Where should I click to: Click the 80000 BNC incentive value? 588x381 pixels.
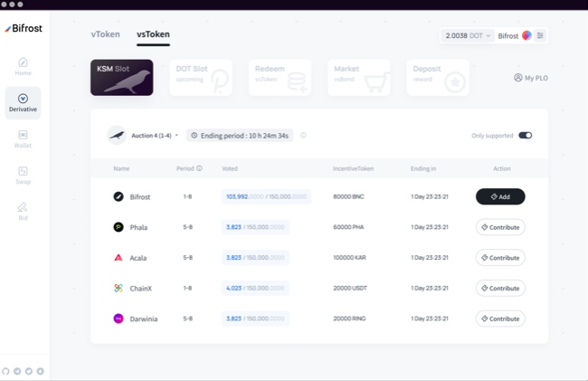click(x=348, y=196)
